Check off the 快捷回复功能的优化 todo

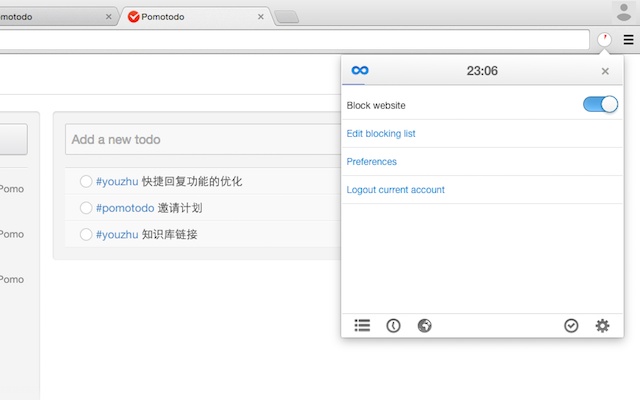pyautogui.click(x=86, y=182)
